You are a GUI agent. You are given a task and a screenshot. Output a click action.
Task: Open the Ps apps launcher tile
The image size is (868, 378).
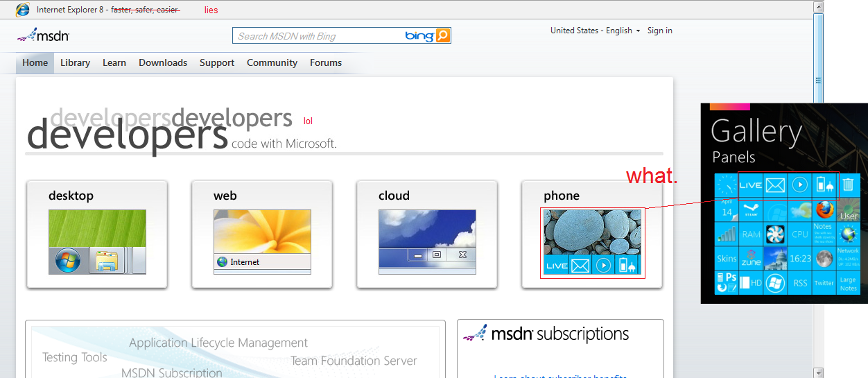[x=727, y=282]
